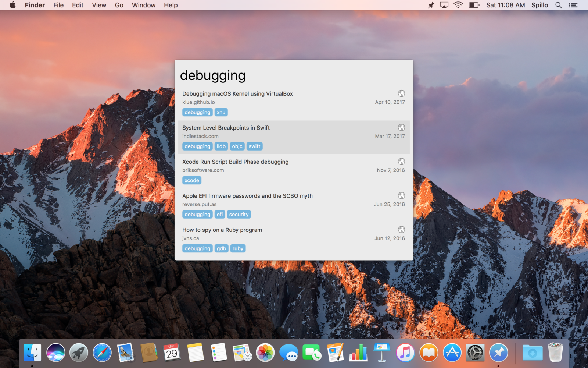The height and width of the screenshot is (368, 588).
Task: Click debugging tag under the Ruby program bookmark
Action: click(x=197, y=248)
